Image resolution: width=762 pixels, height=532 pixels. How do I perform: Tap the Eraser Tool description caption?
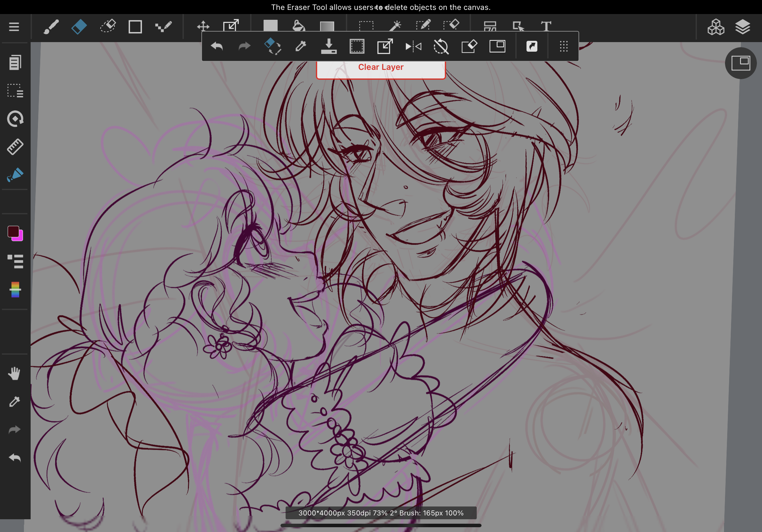coord(381,7)
